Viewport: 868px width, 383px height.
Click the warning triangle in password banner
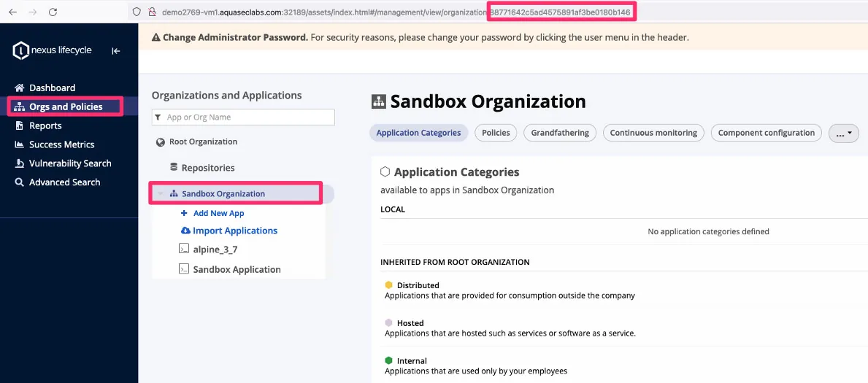157,38
